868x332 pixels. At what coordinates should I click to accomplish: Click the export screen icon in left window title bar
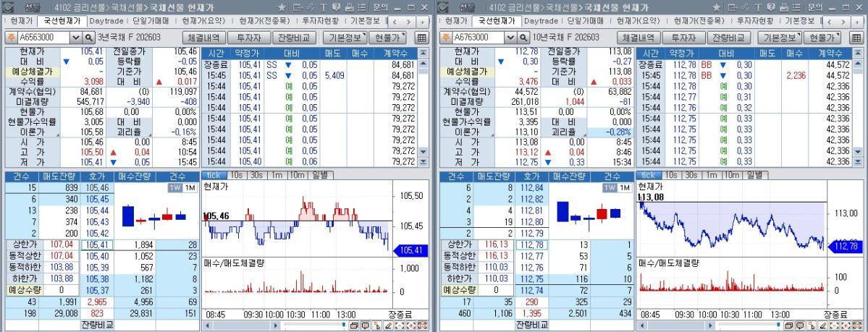(x=298, y=8)
